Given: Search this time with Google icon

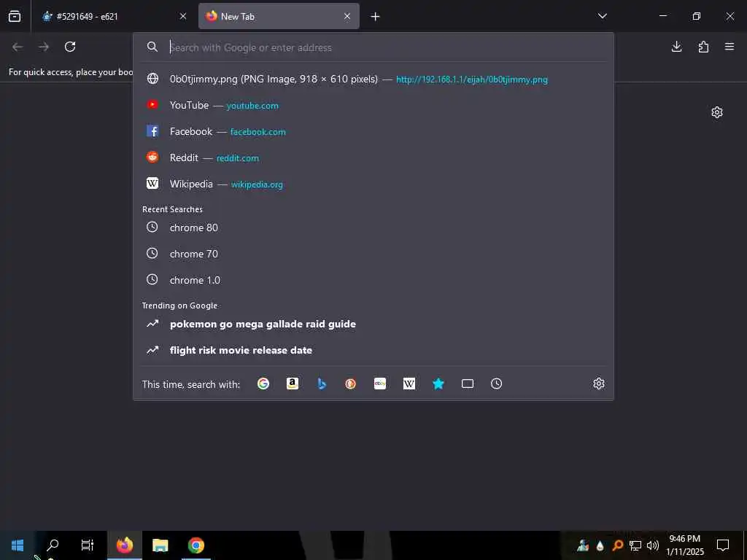Looking at the screenshot, I should tap(263, 384).
